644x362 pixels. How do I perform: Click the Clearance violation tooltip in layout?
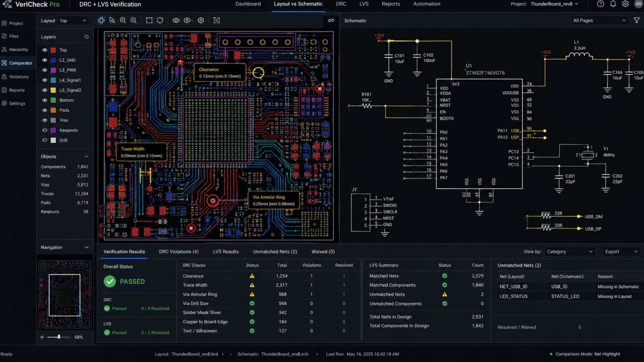[220, 73]
